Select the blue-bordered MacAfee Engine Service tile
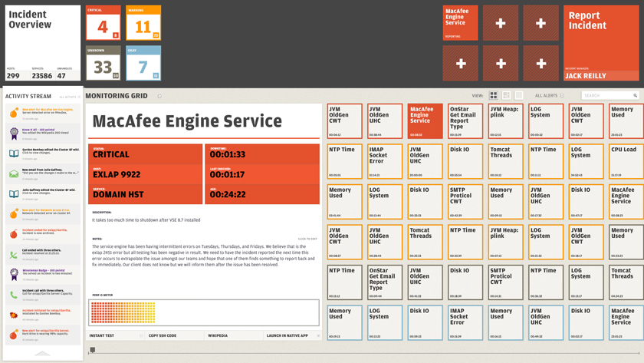 [x=627, y=323]
